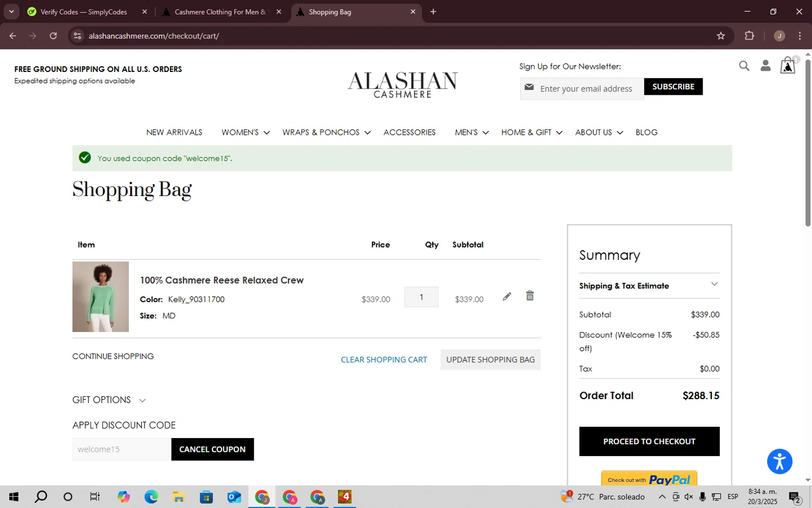This screenshot has height=508, width=812.
Task: Click the discount code field welcome15
Action: click(122, 450)
